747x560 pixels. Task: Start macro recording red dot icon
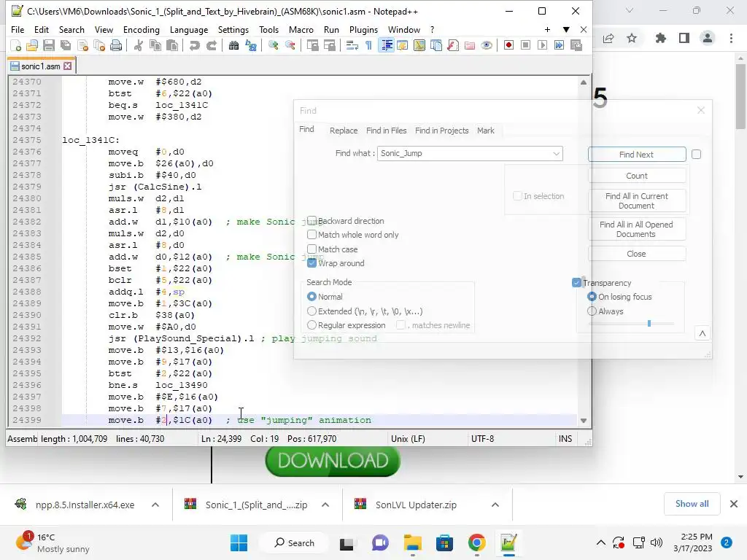[x=508, y=45]
